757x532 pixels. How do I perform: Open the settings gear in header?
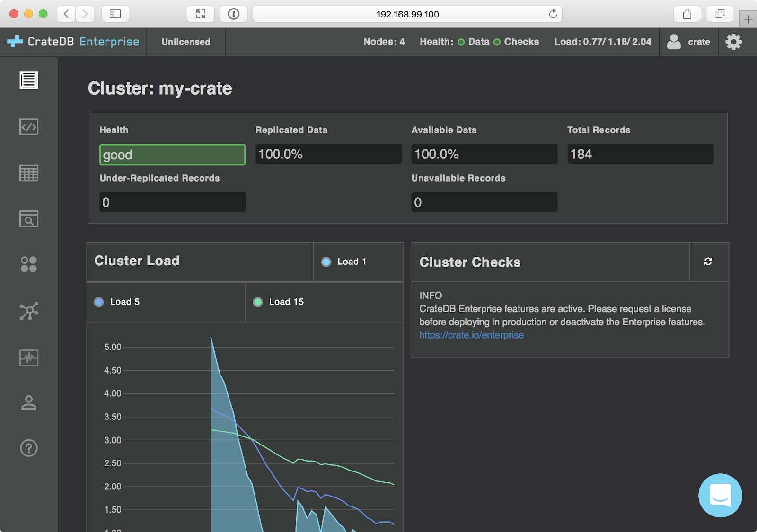click(x=733, y=42)
